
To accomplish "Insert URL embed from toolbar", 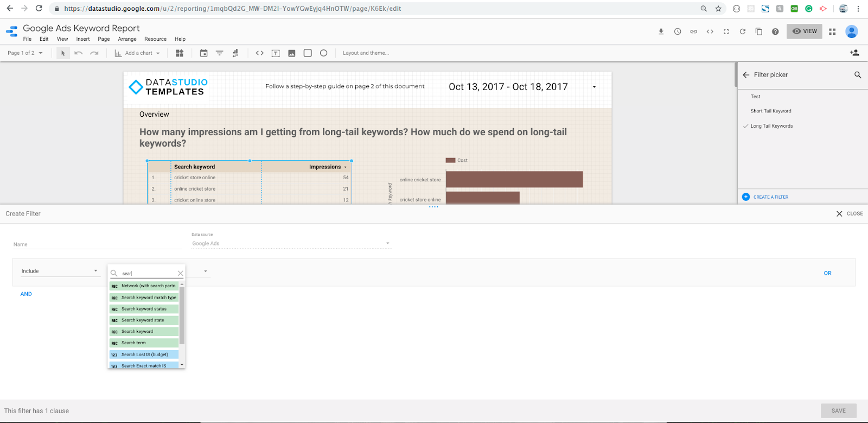I will point(260,53).
